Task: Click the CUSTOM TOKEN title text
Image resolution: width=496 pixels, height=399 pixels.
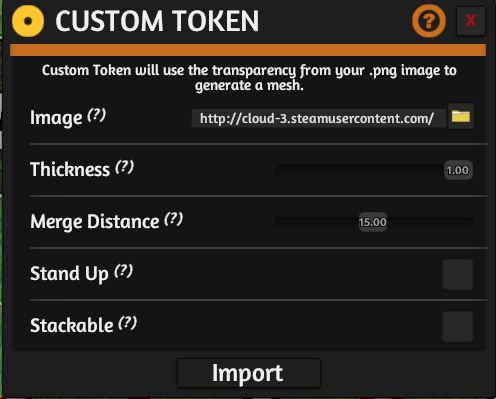Action: pos(157,21)
